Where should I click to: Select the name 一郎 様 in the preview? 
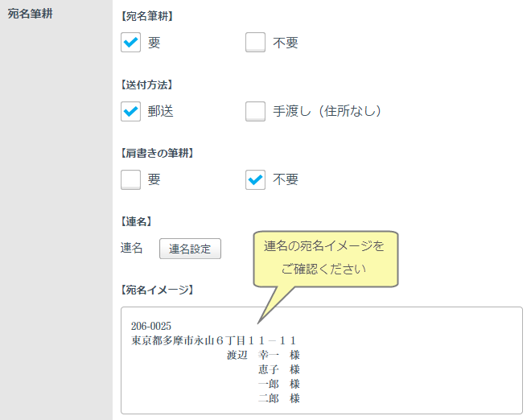tap(278, 384)
